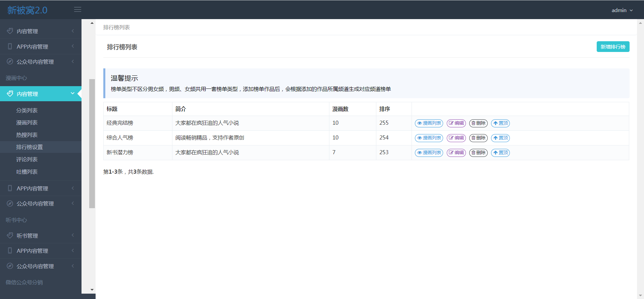Expand the 听书管理 sidebar section
644x299 pixels.
[41, 236]
